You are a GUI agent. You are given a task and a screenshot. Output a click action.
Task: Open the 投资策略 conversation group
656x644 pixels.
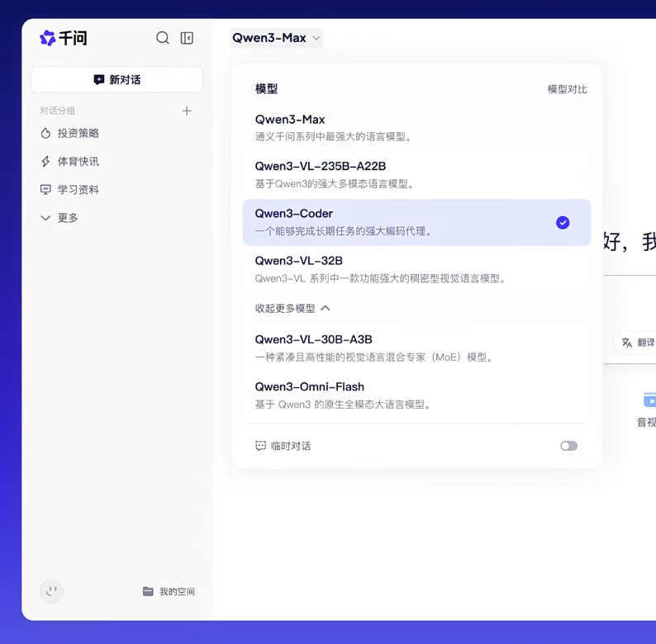[70, 134]
